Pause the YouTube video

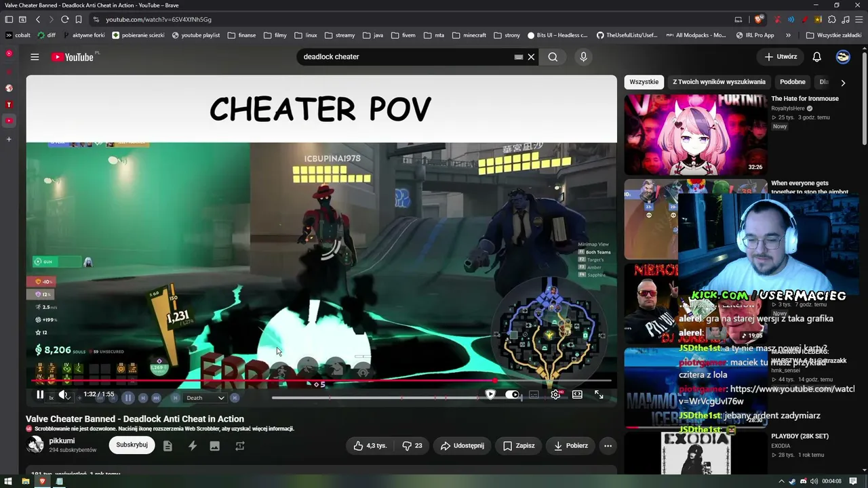pos(40,394)
